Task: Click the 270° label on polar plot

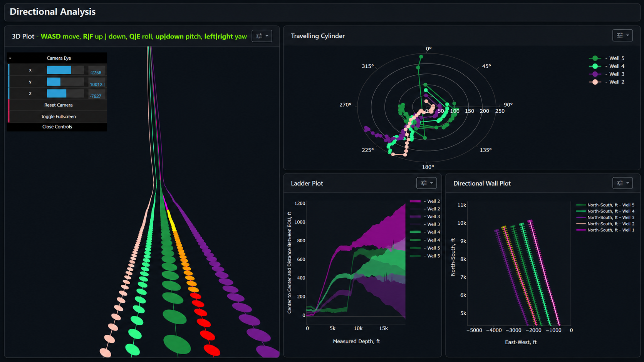Action: (345, 105)
